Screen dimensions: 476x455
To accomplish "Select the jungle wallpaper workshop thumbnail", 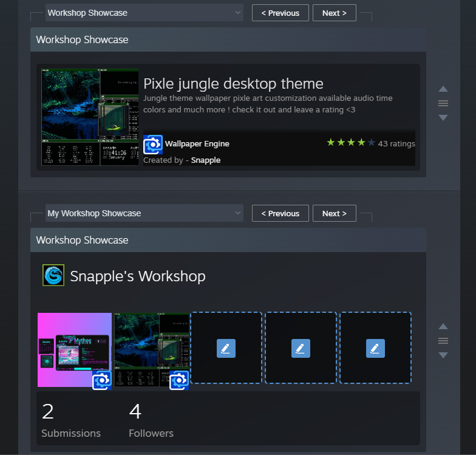I will coord(152,350).
